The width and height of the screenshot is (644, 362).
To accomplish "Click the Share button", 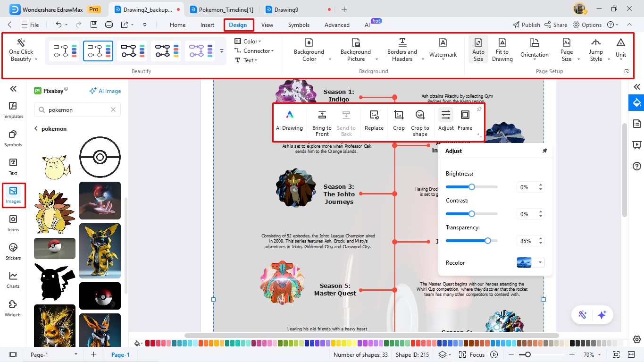I will click(x=556, y=25).
